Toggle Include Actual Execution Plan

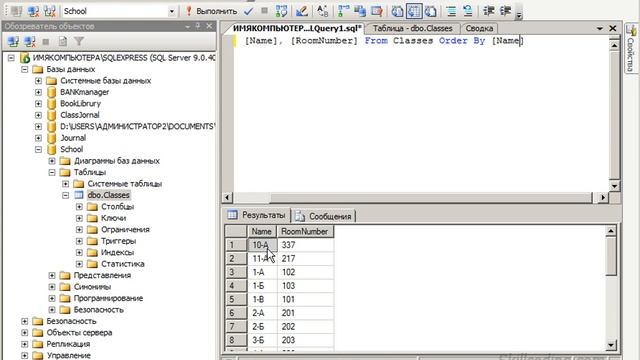tap(344, 11)
